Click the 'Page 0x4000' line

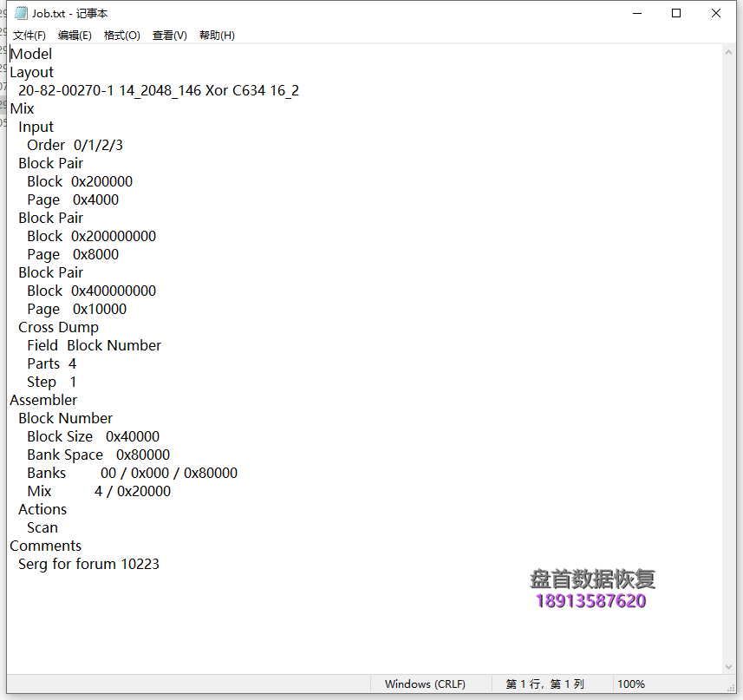click(73, 200)
